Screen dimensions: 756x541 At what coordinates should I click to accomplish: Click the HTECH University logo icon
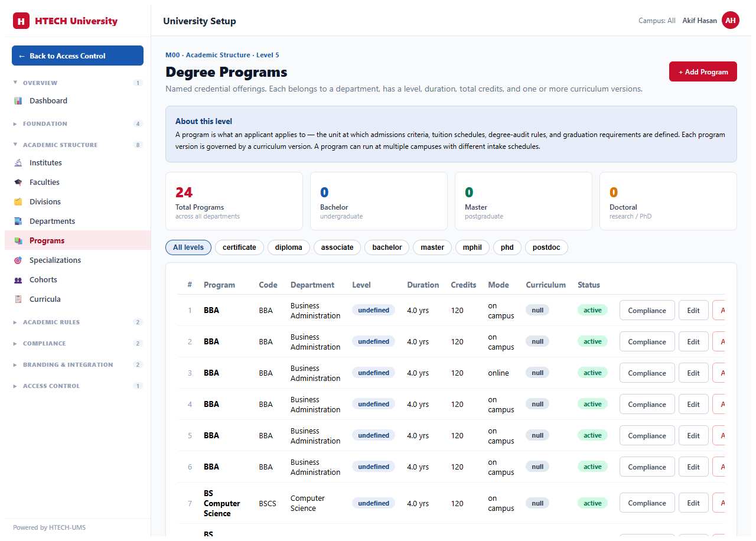pyautogui.click(x=21, y=21)
